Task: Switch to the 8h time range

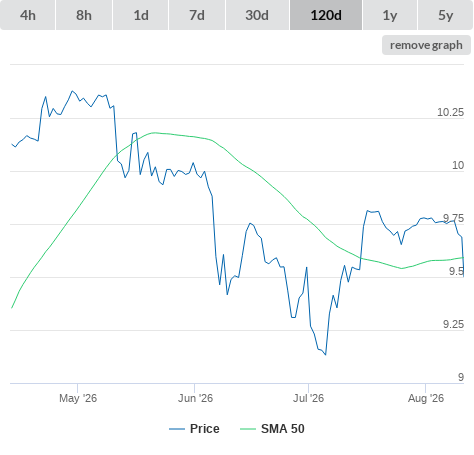Action: pos(84,15)
